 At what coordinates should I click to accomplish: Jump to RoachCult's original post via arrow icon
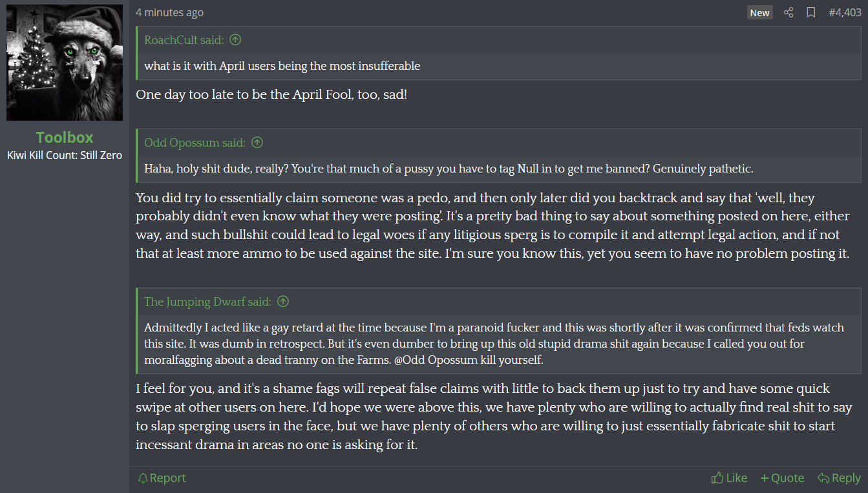(235, 40)
